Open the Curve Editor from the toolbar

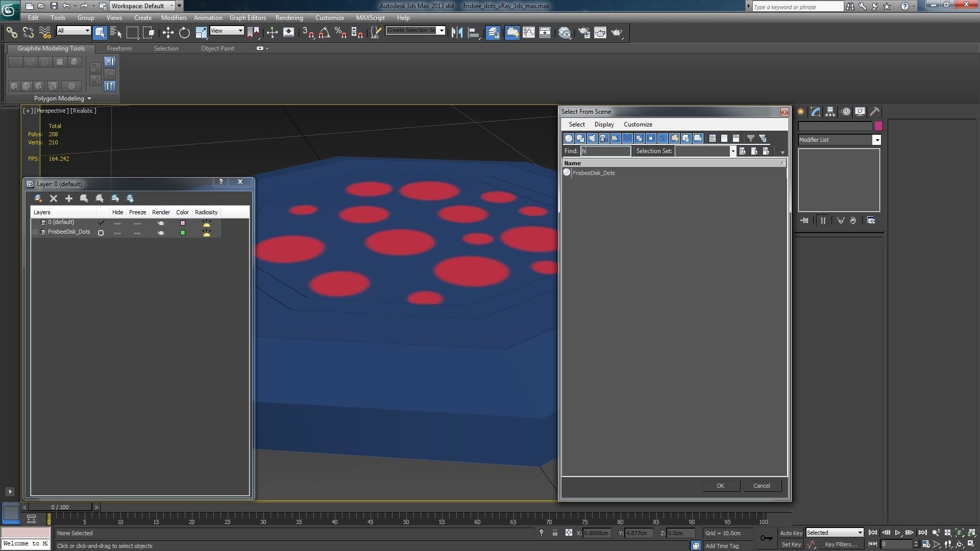point(529,33)
